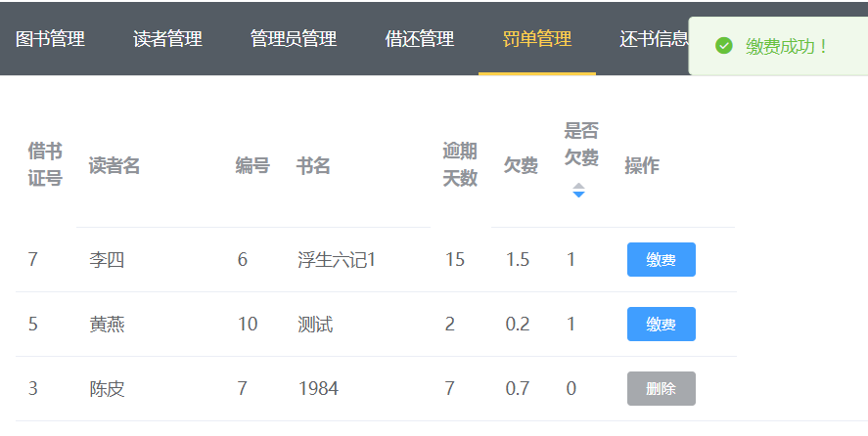This screenshot has height=436, width=868.
Task: Pay the fine for 黄燕 via 缴费
Action: pyautogui.click(x=661, y=325)
